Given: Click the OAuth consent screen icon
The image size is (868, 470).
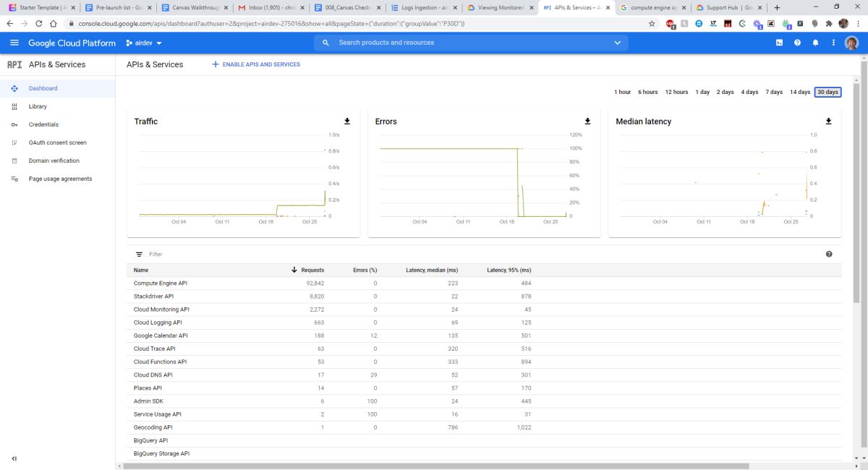Looking at the screenshot, I should pyautogui.click(x=14, y=142).
